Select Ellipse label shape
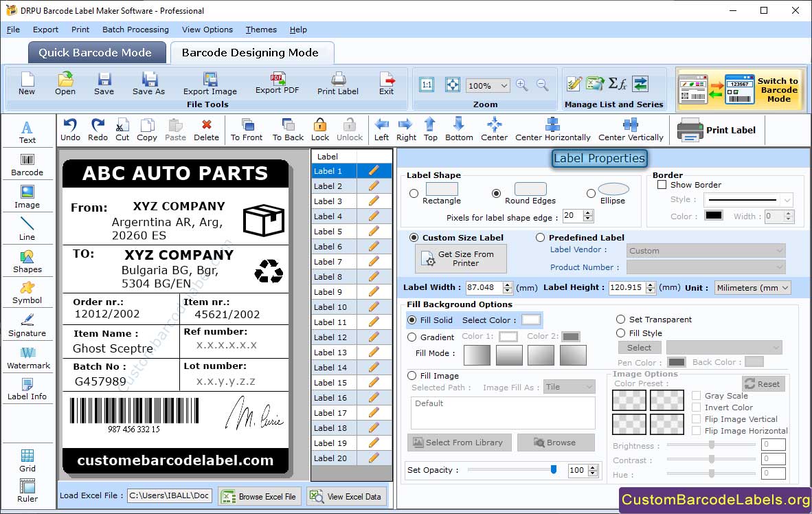812x514 pixels. pos(591,194)
